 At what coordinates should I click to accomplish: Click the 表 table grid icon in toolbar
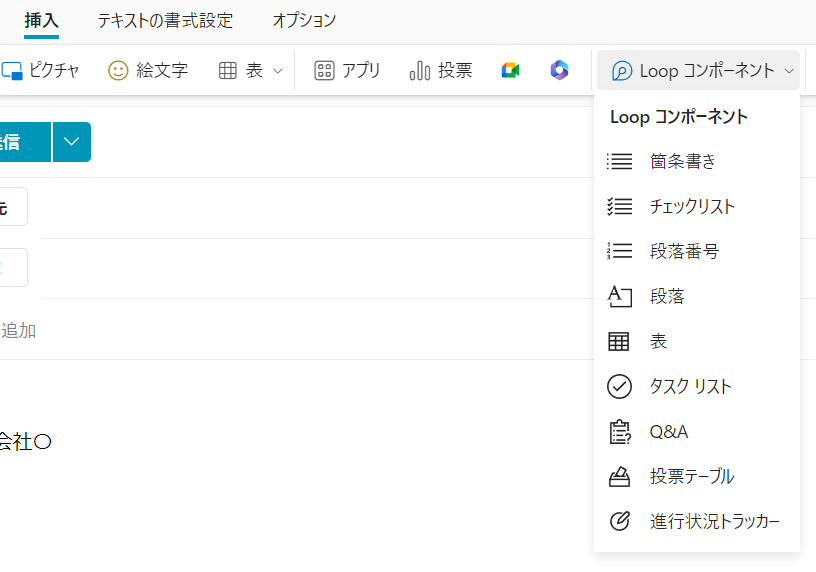[x=227, y=70]
